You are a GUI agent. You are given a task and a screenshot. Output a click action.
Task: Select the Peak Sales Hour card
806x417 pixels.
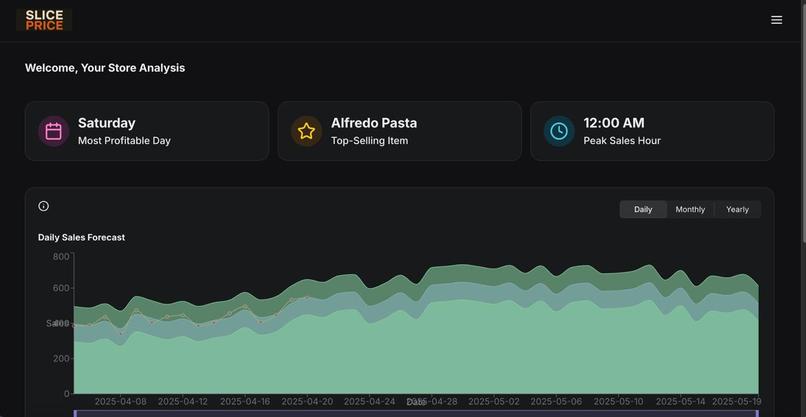pyautogui.click(x=652, y=131)
